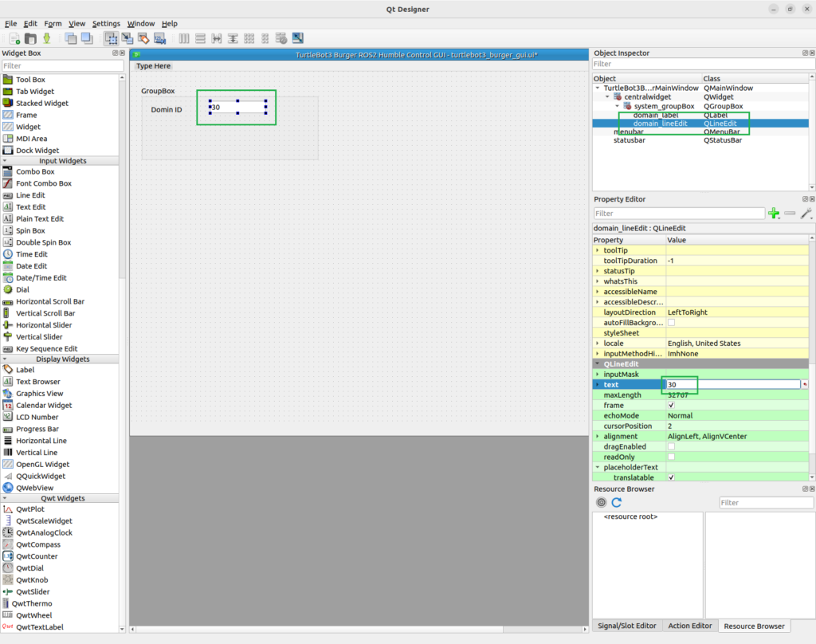Click the Adjust Size toolbar icon

click(x=298, y=38)
